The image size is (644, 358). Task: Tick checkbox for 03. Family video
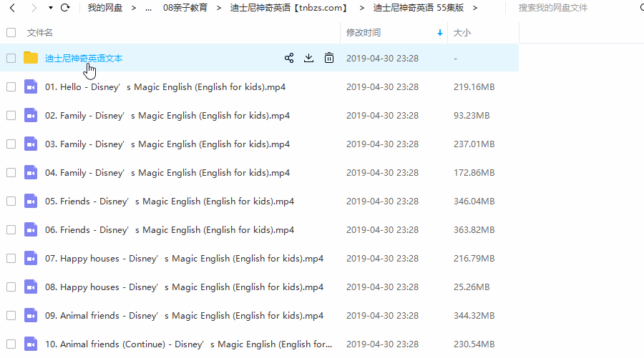[x=11, y=144]
